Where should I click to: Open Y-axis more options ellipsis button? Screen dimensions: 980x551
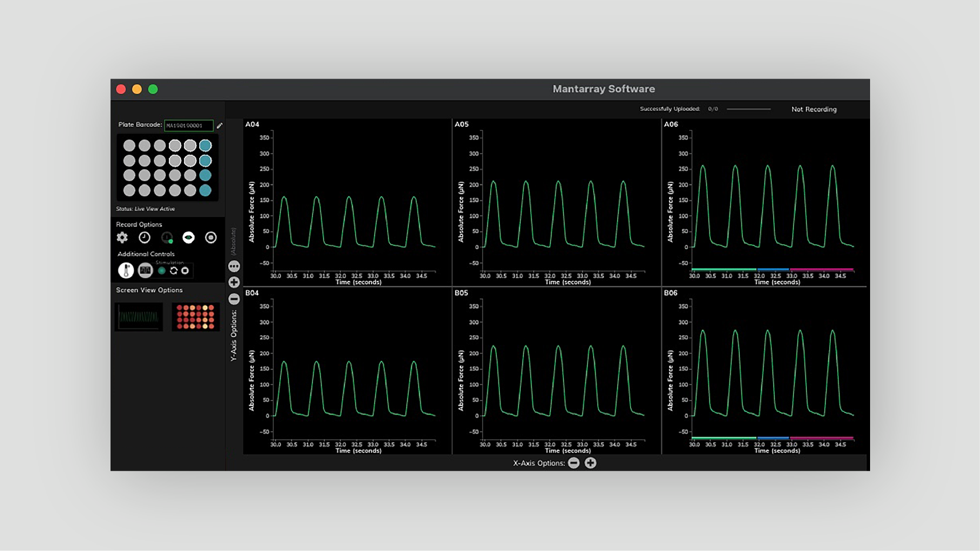[x=234, y=266]
